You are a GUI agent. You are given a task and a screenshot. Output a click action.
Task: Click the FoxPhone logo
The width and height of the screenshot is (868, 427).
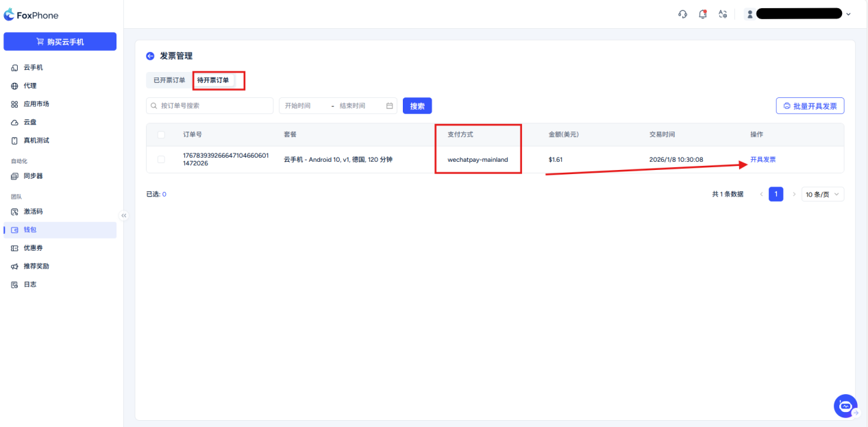[x=32, y=15]
